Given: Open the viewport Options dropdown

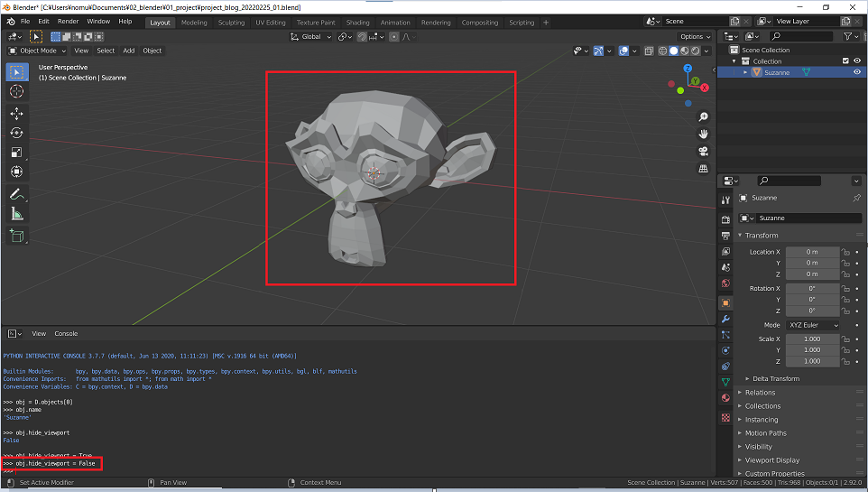Looking at the screenshot, I should (x=695, y=37).
